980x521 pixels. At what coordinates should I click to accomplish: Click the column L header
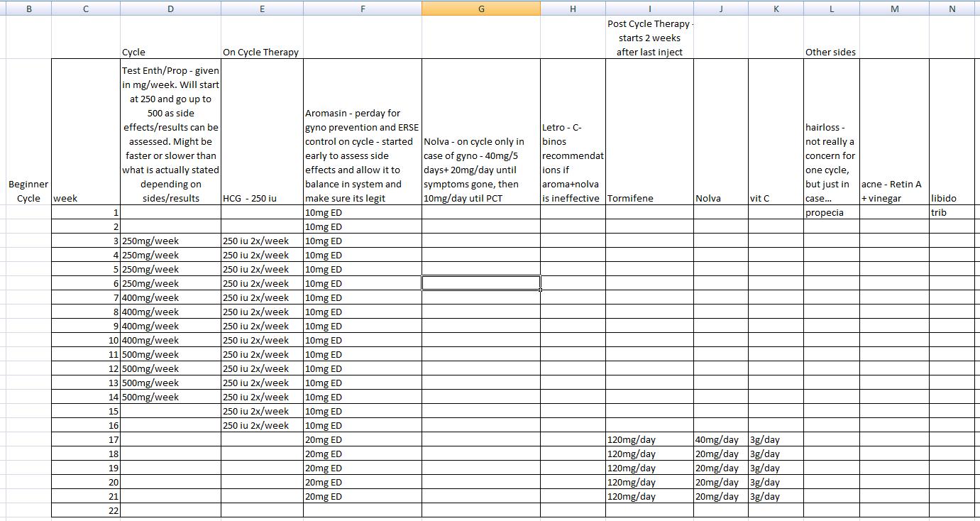[x=831, y=9]
